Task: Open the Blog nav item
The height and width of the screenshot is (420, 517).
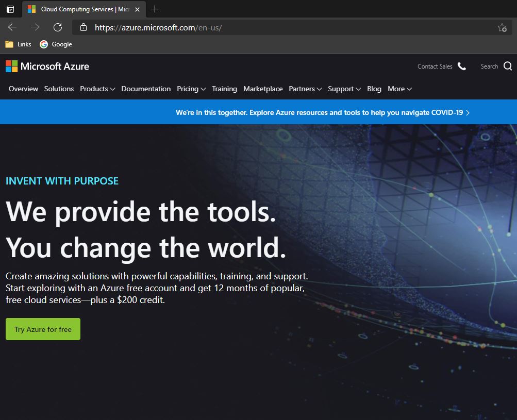Action: tap(374, 89)
